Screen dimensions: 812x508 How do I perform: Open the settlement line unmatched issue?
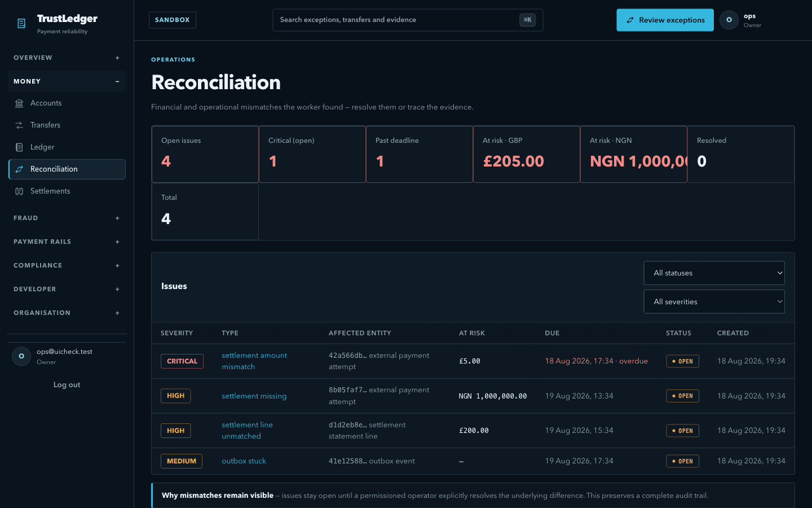[247, 431]
